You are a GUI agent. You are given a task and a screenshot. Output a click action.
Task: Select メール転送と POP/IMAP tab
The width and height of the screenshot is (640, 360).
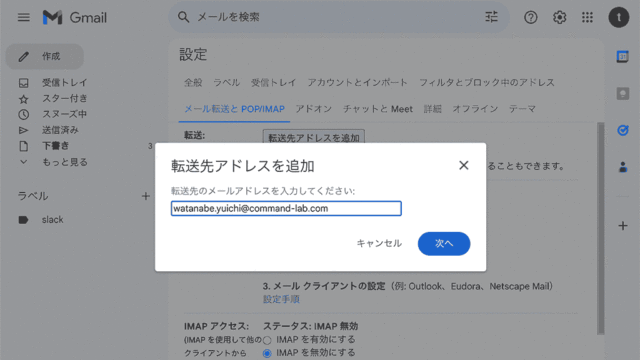coord(234,109)
